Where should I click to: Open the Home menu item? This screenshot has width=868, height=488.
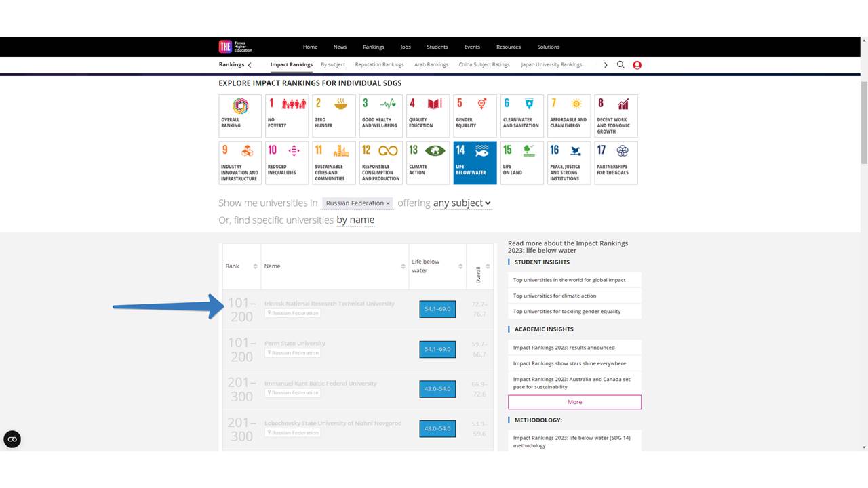click(310, 47)
